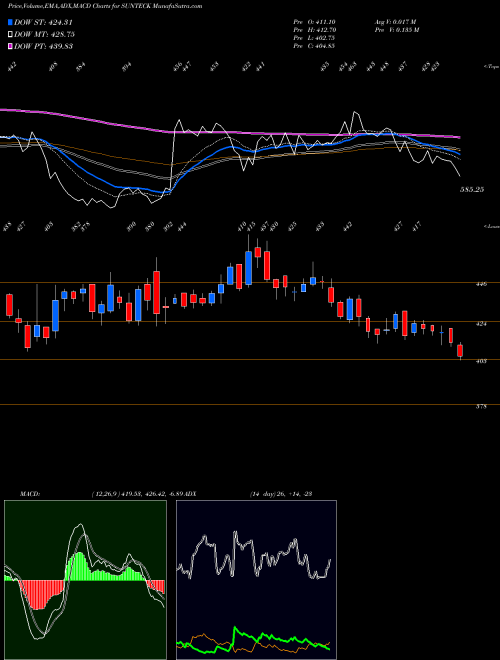Click the magenta DOW PT legend swatch
This screenshot has height=660, width=500.
pos(11,46)
